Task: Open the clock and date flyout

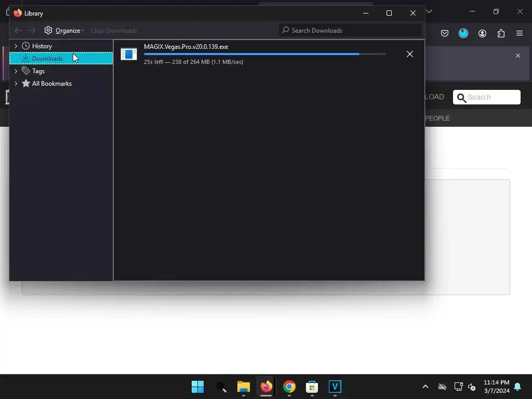Action: 496,387
